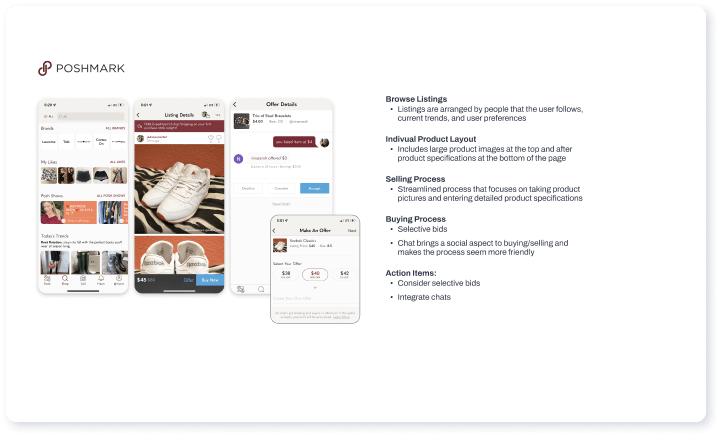Image resolution: width=720 pixels, height=436 pixels.
Task: Tap the feed icon at Offer Details bottom
Action: pyautogui.click(x=241, y=289)
